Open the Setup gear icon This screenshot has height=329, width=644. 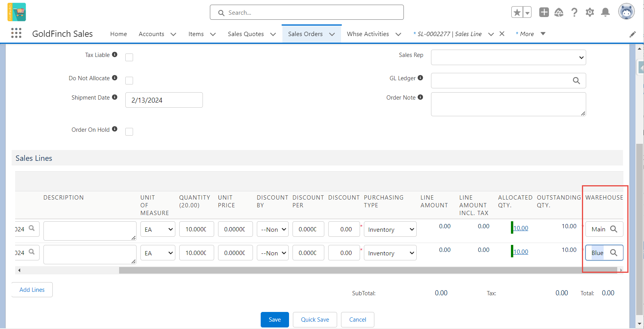pyautogui.click(x=590, y=12)
